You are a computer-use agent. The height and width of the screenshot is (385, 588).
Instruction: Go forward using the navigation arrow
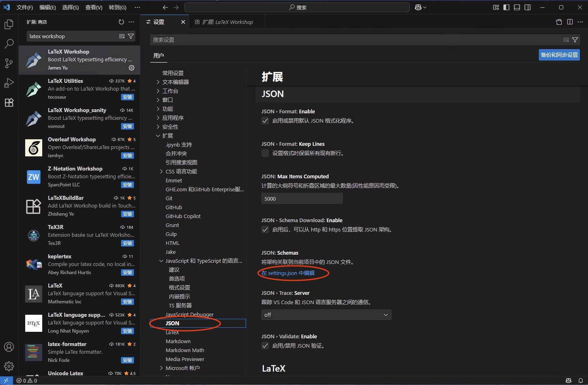click(176, 7)
